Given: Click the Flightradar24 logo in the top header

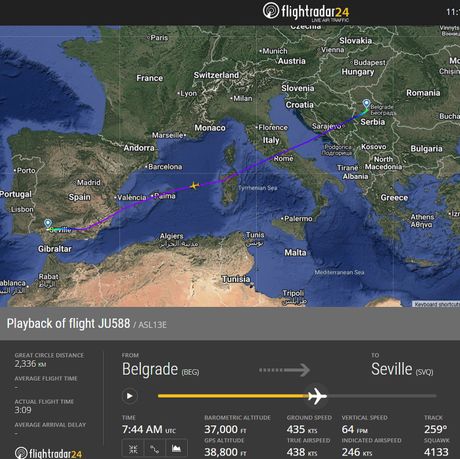Looking at the screenshot, I should point(306,12).
